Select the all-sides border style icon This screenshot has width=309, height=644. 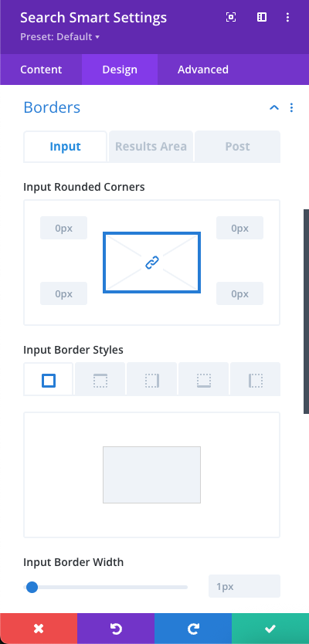click(x=49, y=381)
